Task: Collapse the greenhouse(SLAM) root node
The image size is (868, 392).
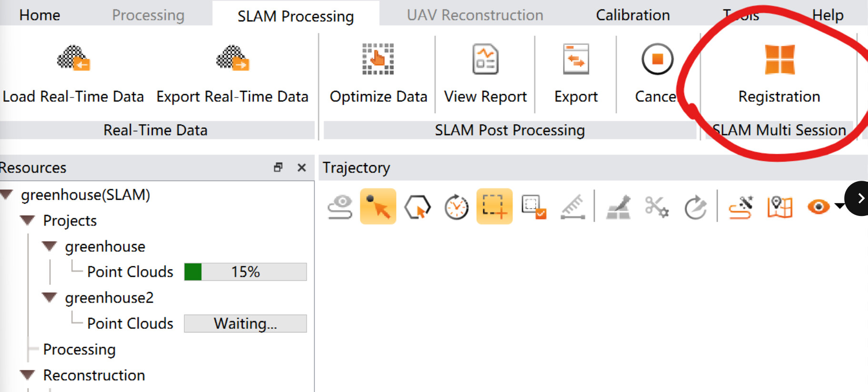Action: 7,195
